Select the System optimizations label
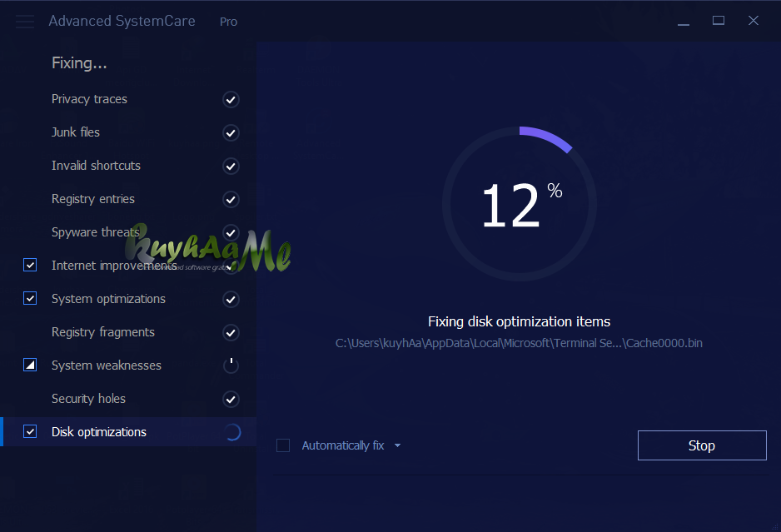The image size is (781, 532). (108, 299)
